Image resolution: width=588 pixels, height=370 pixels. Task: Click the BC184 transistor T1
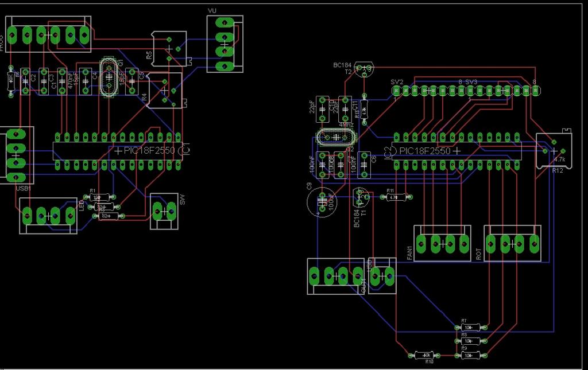[x=361, y=197]
